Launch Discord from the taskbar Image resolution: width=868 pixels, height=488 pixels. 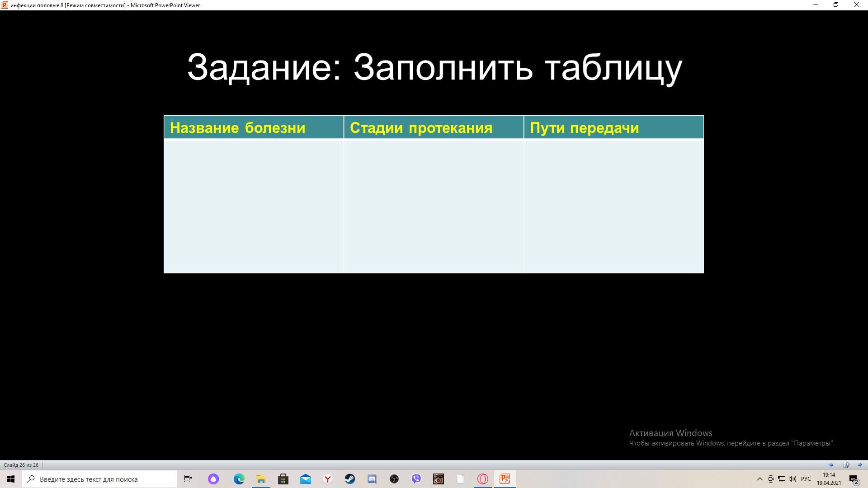click(372, 479)
